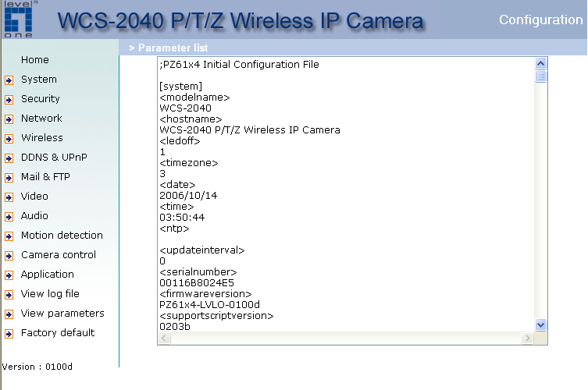Click the Version : 0100d text
The height and width of the screenshot is (390, 588).
(x=37, y=367)
